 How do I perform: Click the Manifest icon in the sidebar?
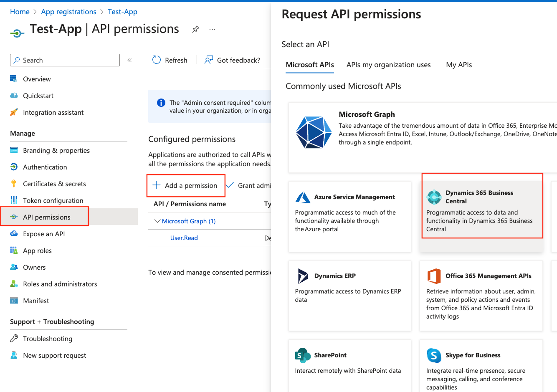tap(14, 301)
